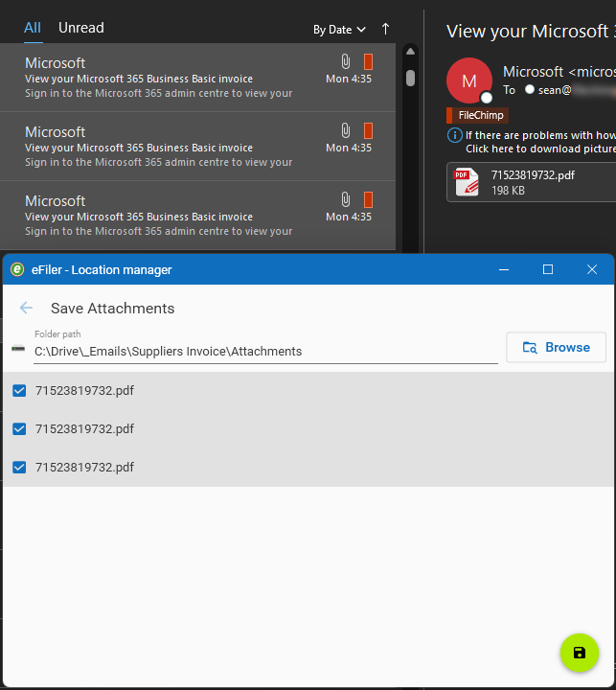Select the second 71523819732.pdf filename in eFiler
616x690 pixels.
[x=84, y=428]
